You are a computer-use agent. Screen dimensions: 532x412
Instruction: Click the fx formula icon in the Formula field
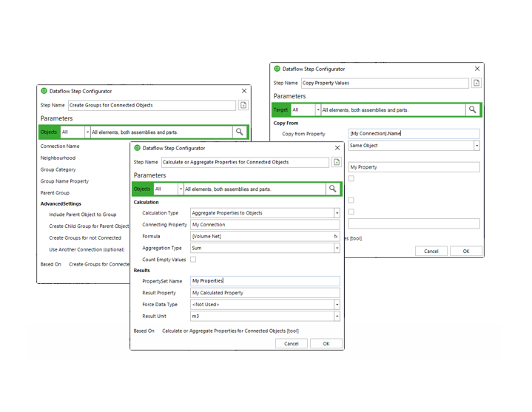pyautogui.click(x=336, y=237)
